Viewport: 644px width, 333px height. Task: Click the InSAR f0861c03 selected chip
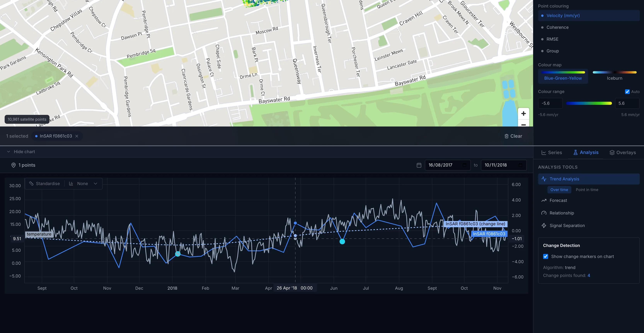click(57, 136)
